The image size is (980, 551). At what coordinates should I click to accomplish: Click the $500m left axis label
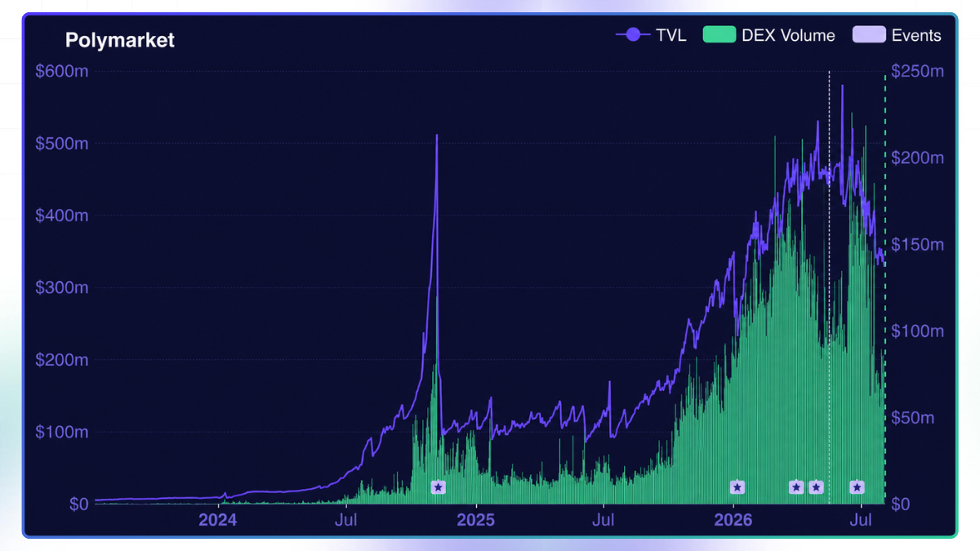(x=62, y=143)
